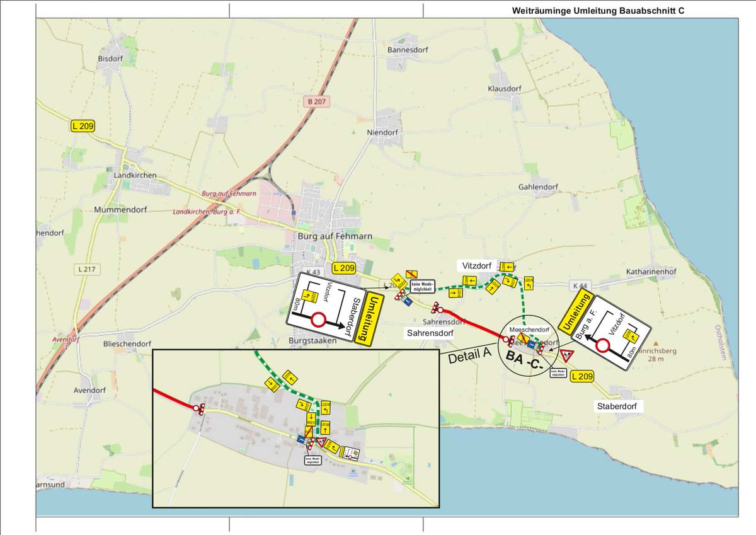Click the white 'Staberdorf' label box
This screenshot has height=535, width=756.
pos(617,406)
